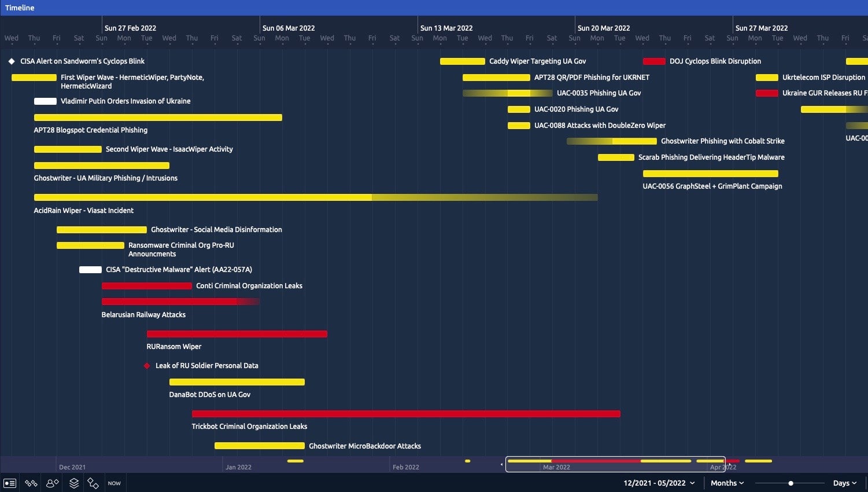
Task: Click the linked diamonds relationship icon
Action: point(93,483)
